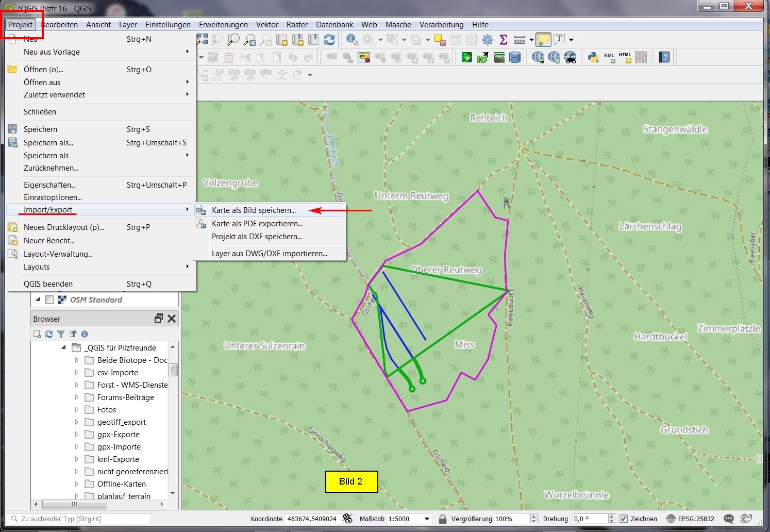Click the Identify Features tool icon

pyautogui.click(x=352, y=40)
